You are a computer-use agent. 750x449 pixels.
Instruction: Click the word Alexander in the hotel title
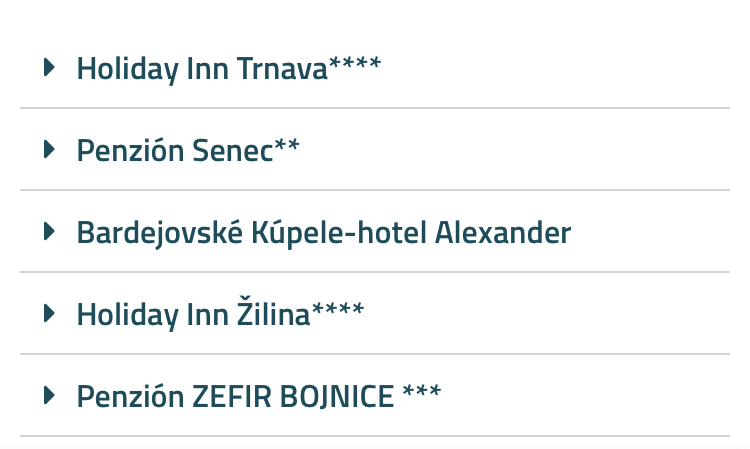(x=503, y=233)
